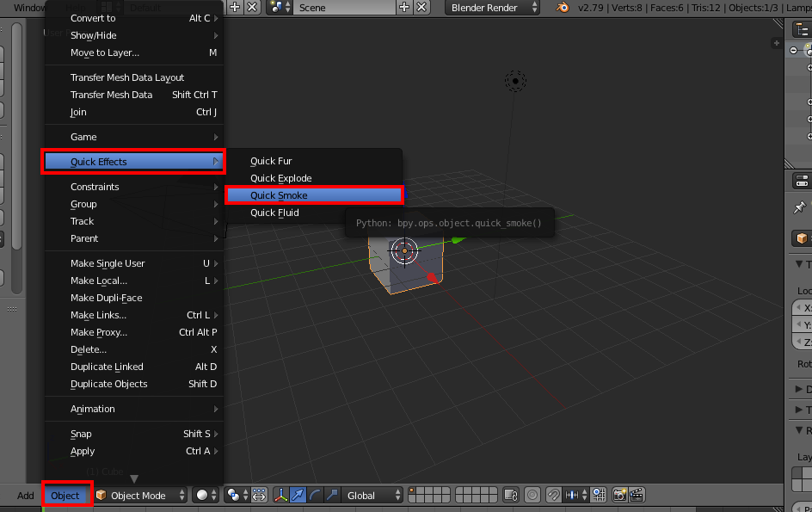Viewport: 812px width, 512px height.
Task: Open Make Single User submenu
Action: (x=133, y=263)
